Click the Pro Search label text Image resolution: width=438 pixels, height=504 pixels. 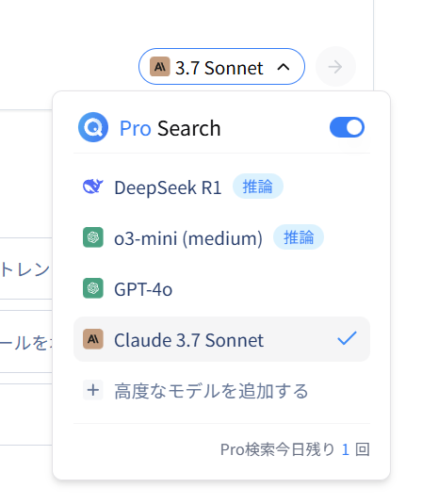click(x=170, y=128)
